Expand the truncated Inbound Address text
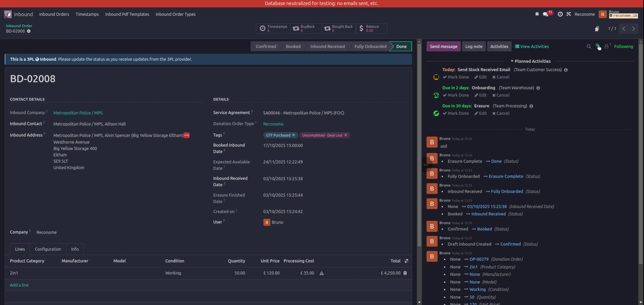 186,135
